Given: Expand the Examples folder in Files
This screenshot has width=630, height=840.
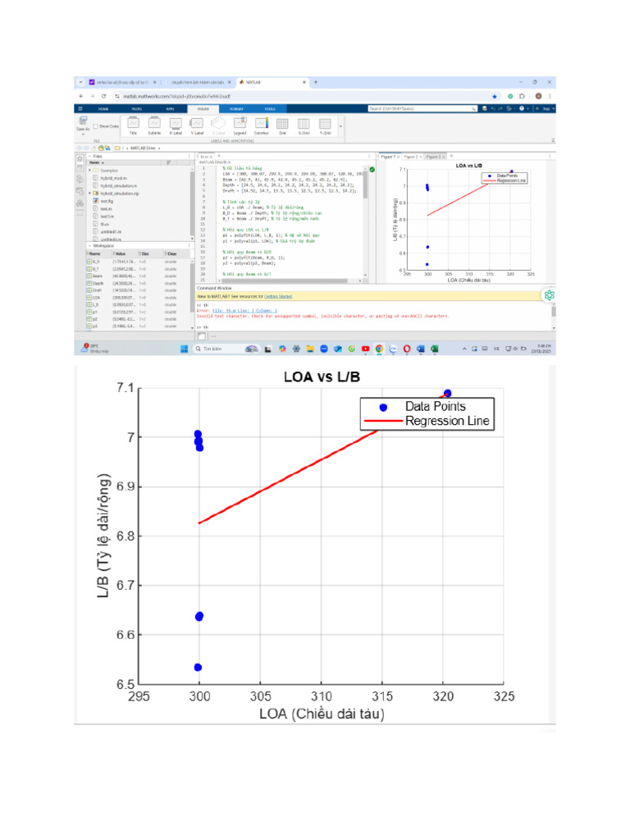Looking at the screenshot, I should click(x=90, y=171).
